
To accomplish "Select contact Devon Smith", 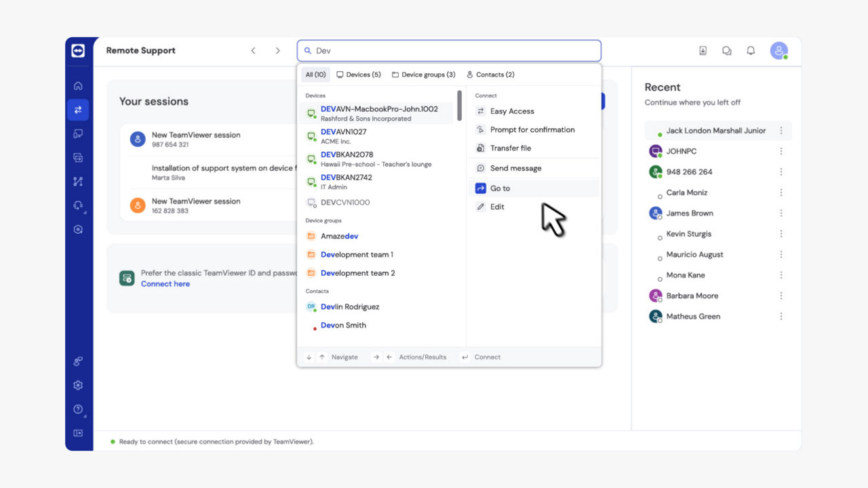I will coord(377,325).
